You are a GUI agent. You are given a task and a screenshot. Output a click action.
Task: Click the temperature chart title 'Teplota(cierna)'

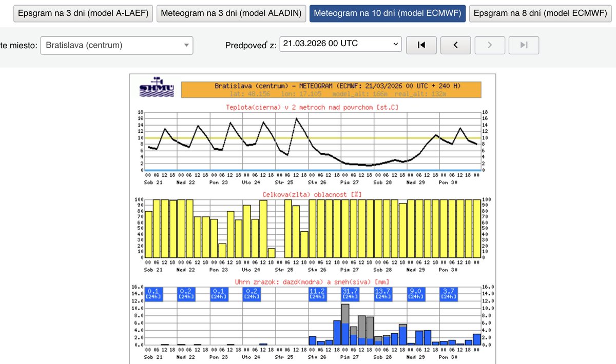click(312, 107)
